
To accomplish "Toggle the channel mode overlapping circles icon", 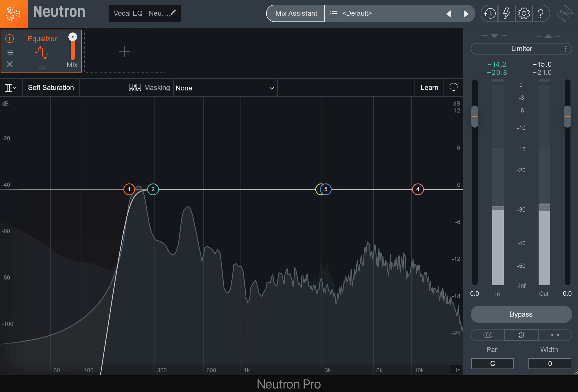I will pyautogui.click(x=488, y=335).
